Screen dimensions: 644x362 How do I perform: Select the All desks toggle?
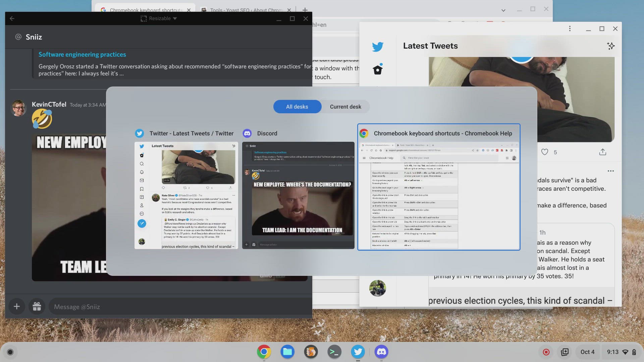297,107
